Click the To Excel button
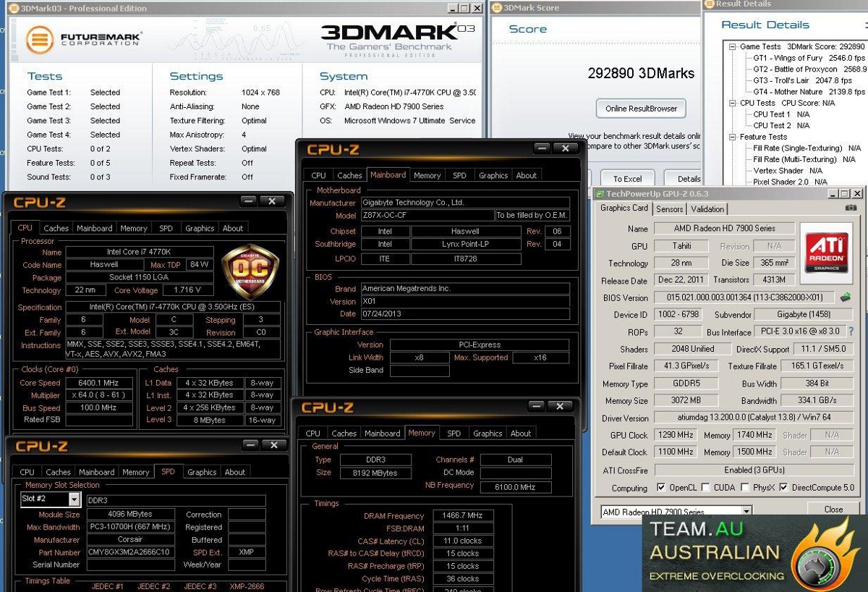The width and height of the screenshot is (868, 592). [x=627, y=179]
